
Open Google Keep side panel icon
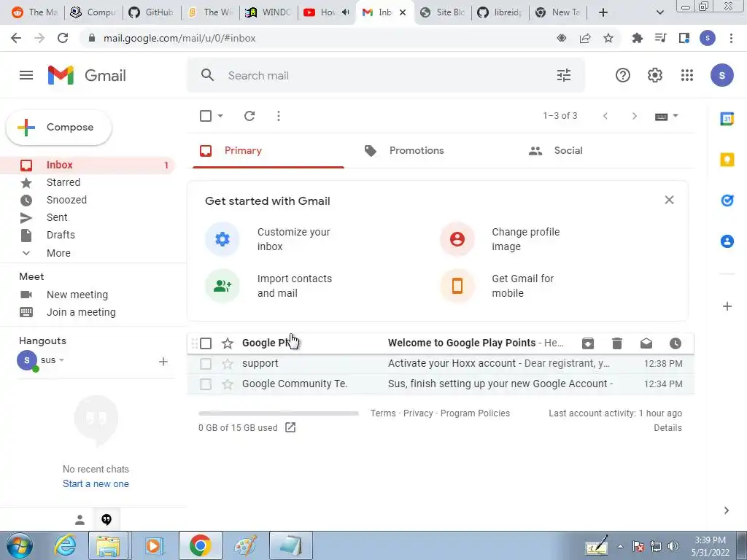point(727,160)
